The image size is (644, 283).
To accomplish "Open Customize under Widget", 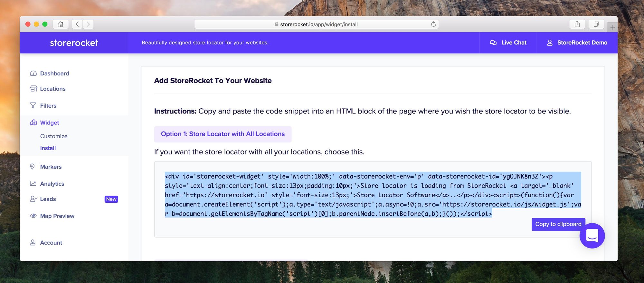I will point(54,136).
